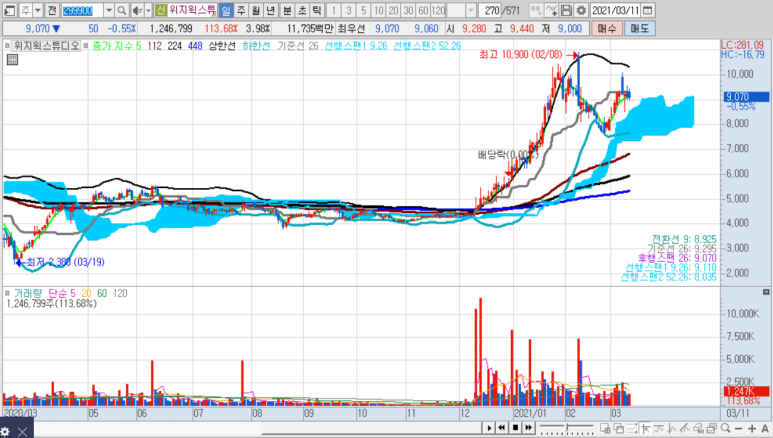Click the overlapping windows icon
The height and width of the screenshot is (438, 773).
point(618,428)
